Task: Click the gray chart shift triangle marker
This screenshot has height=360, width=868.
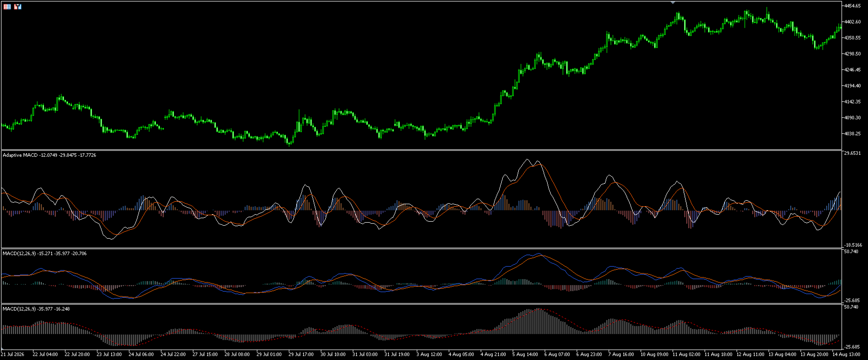Action: pos(673,2)
